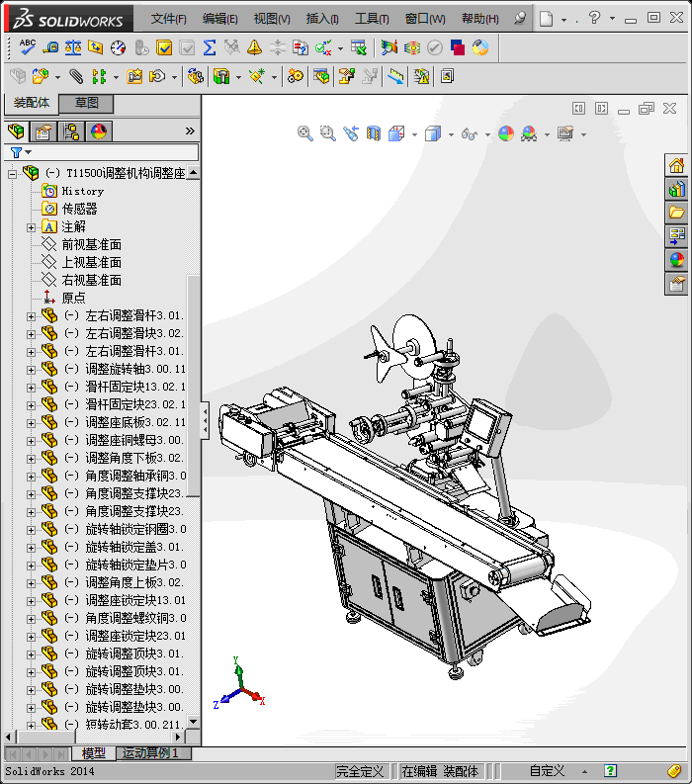Click the ABC spell check icon
The width and height of the screenshot is (692, 784).
tap(27, 47)
